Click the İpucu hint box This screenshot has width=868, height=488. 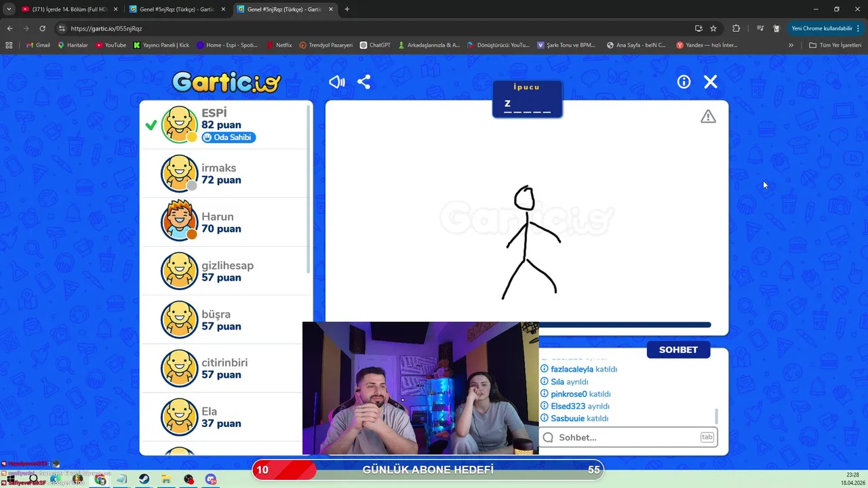tap(528, 99)
